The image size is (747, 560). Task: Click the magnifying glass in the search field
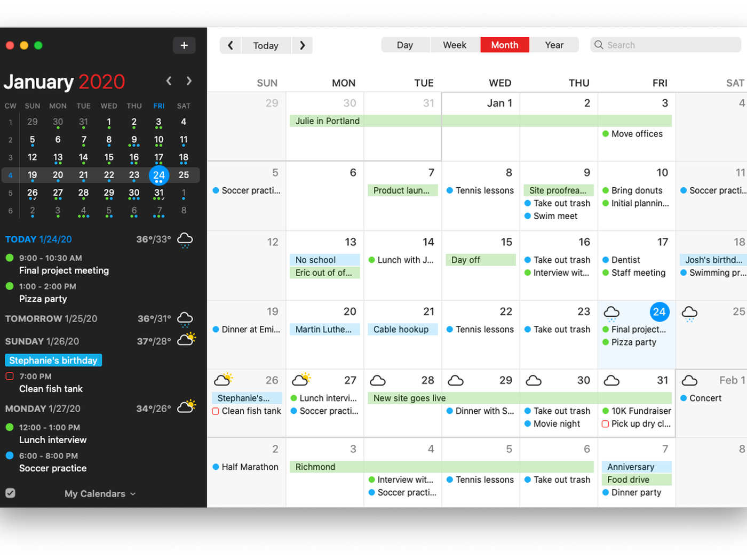click(x=599, y=45)
